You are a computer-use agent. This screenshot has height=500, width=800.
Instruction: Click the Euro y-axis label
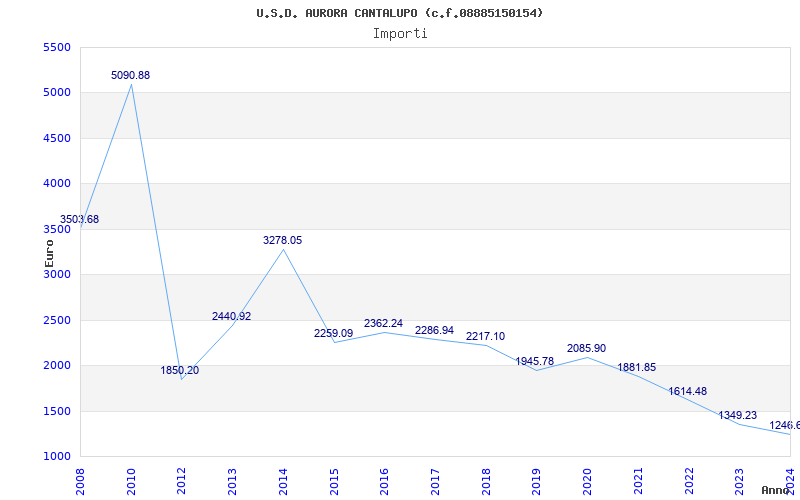coord(49,253)
